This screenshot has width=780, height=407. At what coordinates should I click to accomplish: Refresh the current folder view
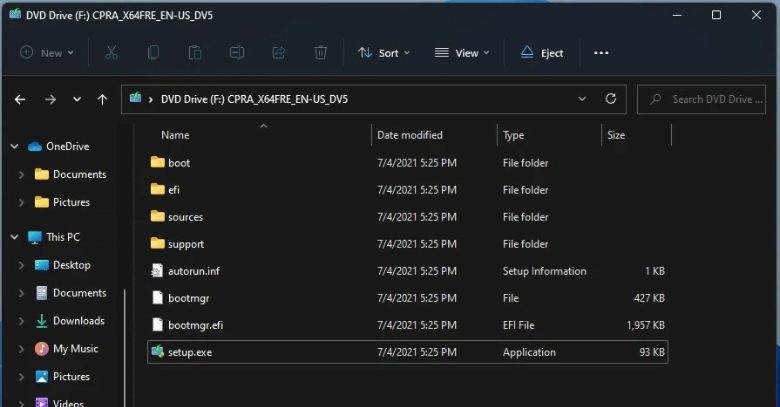coord(611,99)
